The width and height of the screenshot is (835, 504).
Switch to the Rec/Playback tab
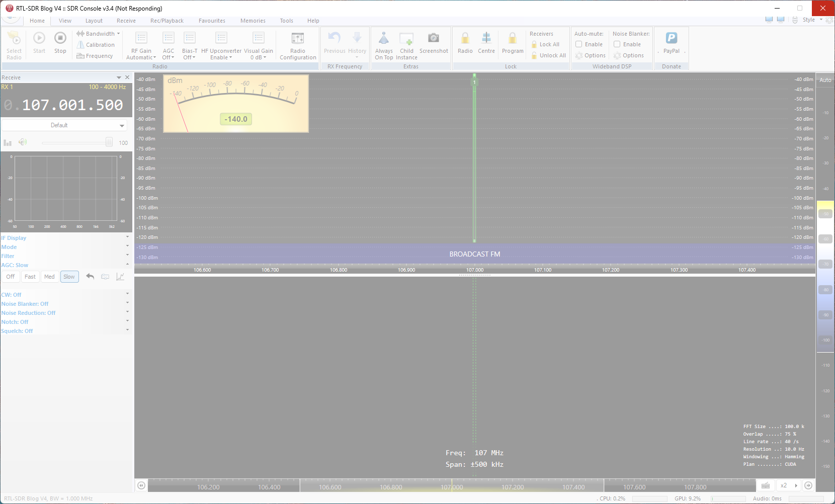(166, 21)
